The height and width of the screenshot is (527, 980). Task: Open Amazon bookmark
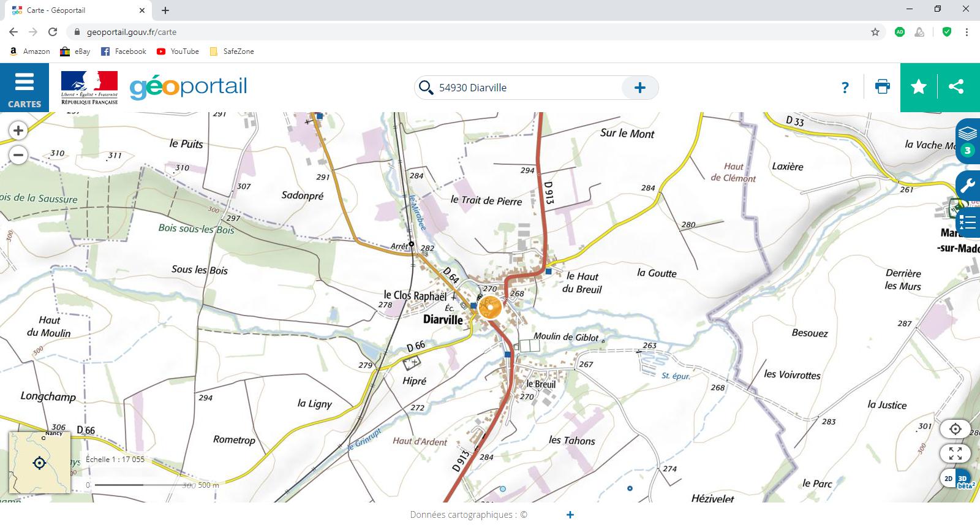pos(30,51)
